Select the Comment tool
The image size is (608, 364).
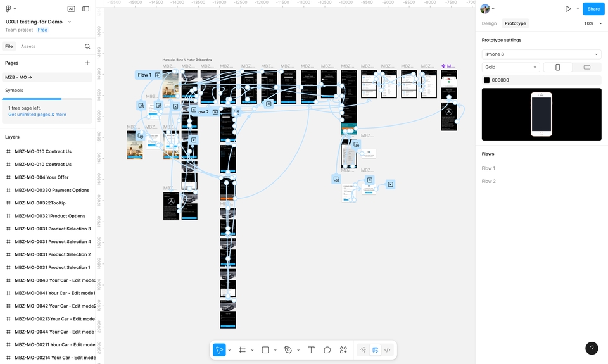click(x=327, y=349)
